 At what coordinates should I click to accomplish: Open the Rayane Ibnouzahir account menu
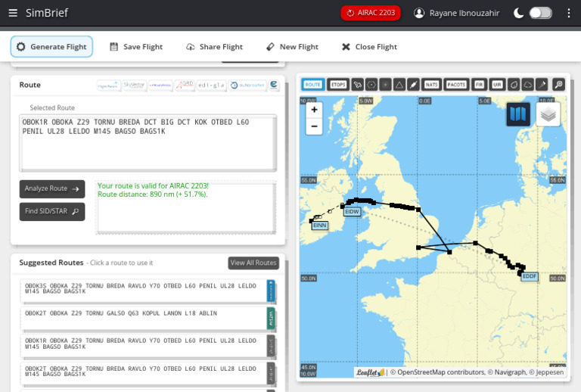(457, 13)
